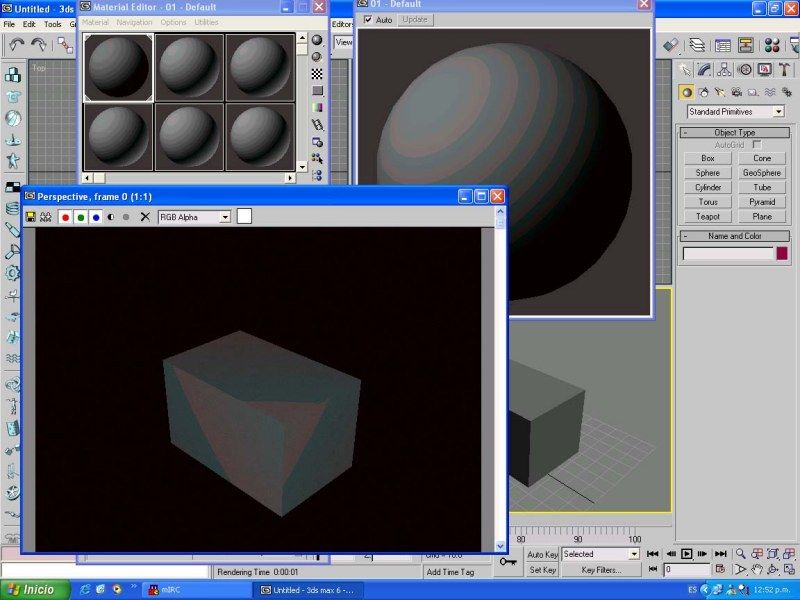800x600 pixels.
Task: Click the Teapot primitive button
Action: coord(708,217)
